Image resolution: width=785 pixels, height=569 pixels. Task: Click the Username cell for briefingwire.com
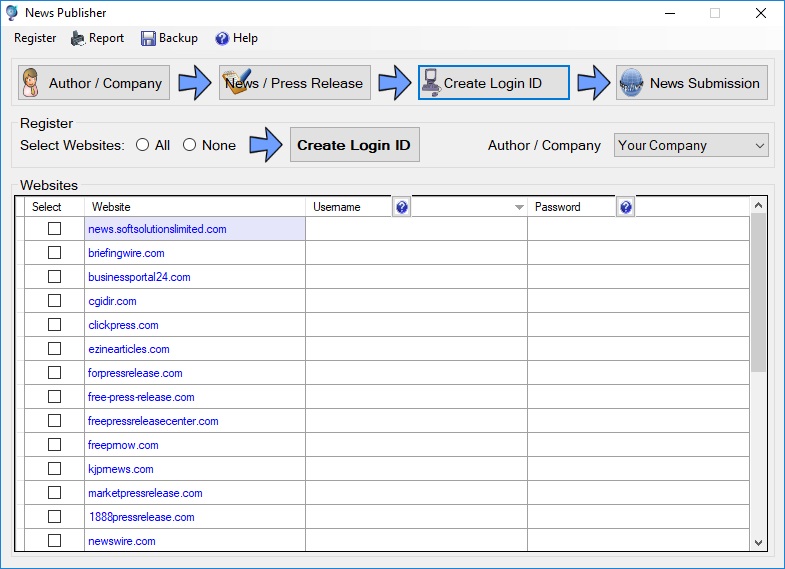(417, 253)
